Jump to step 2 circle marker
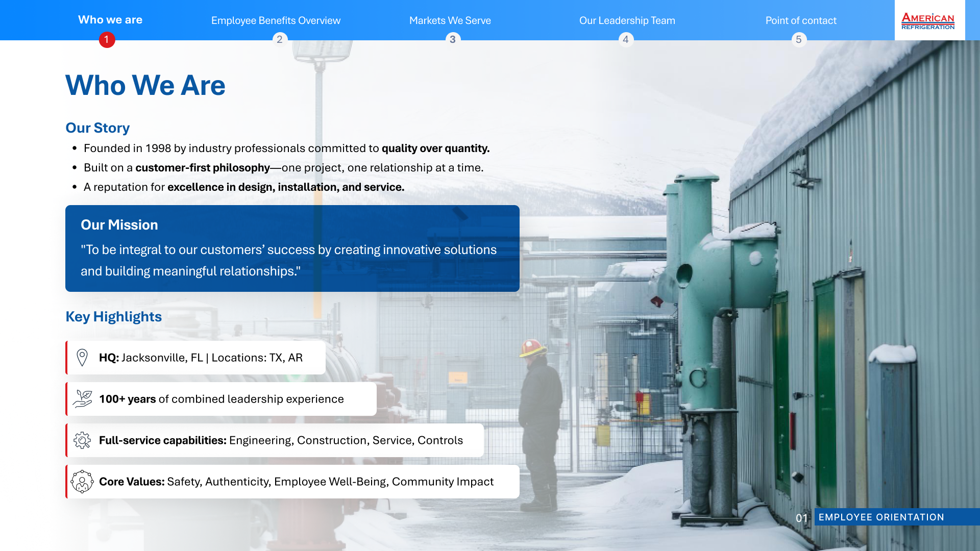This screenshot has width=980, height=551. [280, 39]
